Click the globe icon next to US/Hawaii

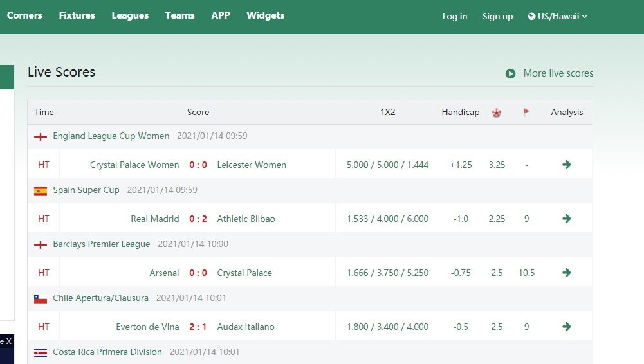click(x=531, y=17)
